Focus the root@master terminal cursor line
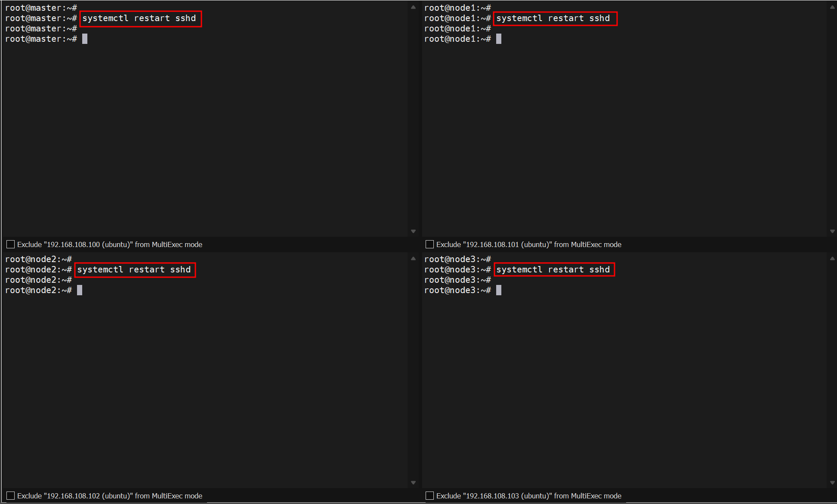Viewport: 837px width, 504px height. 85,39
